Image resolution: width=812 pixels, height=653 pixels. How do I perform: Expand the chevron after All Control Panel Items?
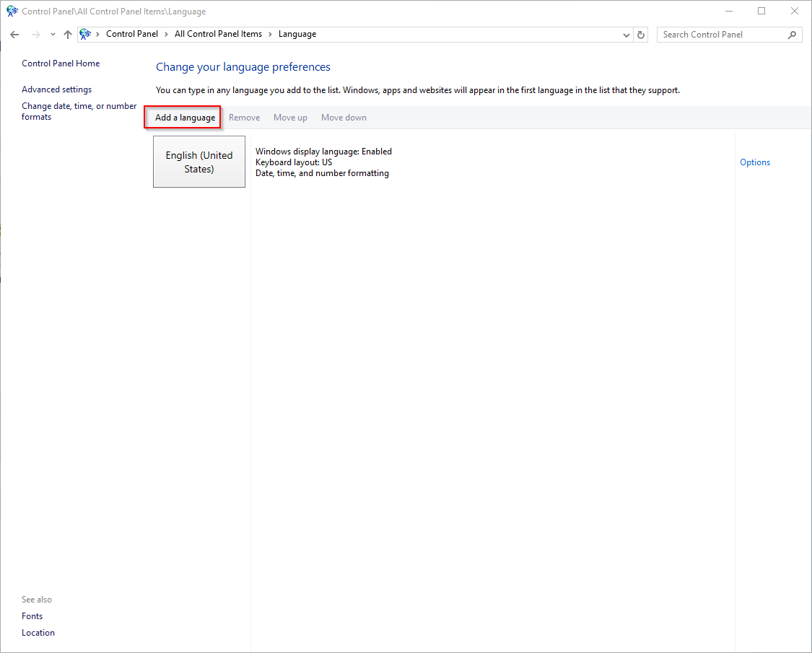coord(271,34)
